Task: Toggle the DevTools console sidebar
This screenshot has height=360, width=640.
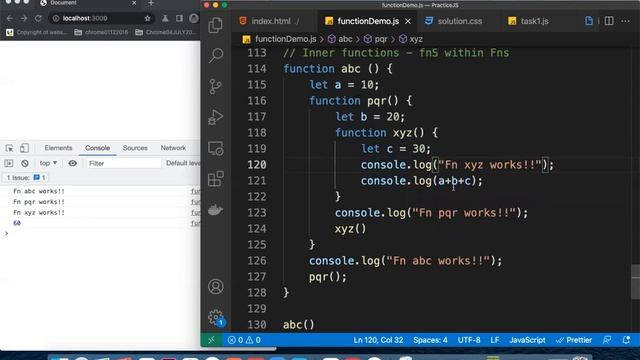Action: point(9,163)
